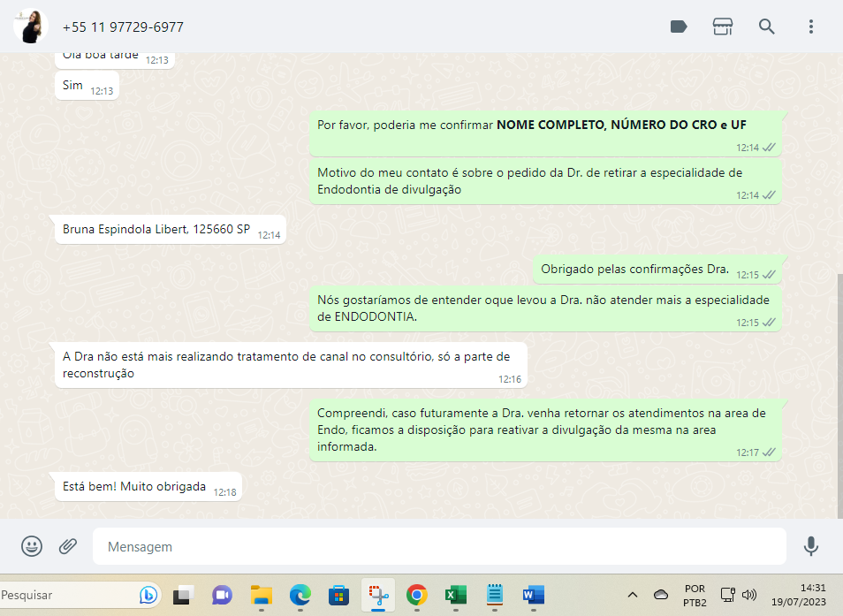
Task: Open the clock showing 14:31 19/07/2023
Action: click(799, 595)
